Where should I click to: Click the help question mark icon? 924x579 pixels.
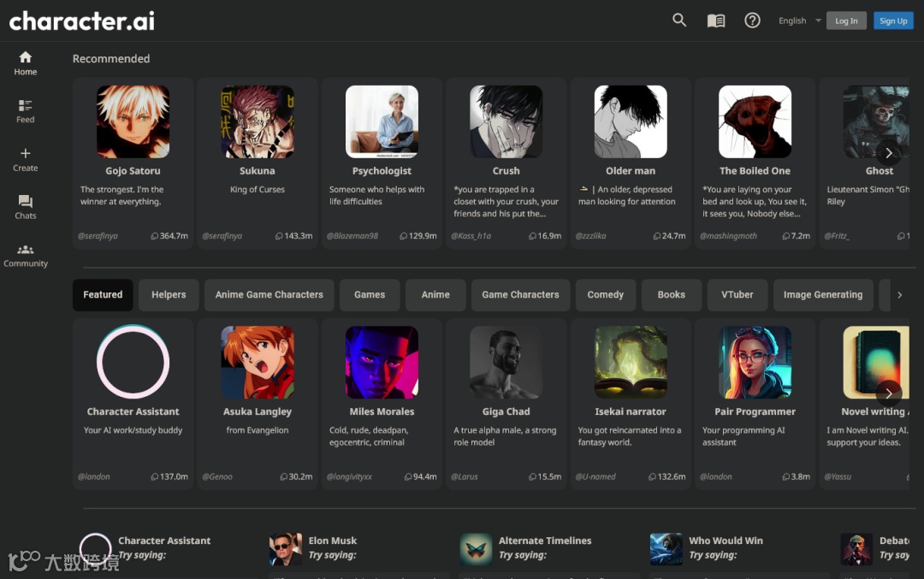[x=752, y=21]
